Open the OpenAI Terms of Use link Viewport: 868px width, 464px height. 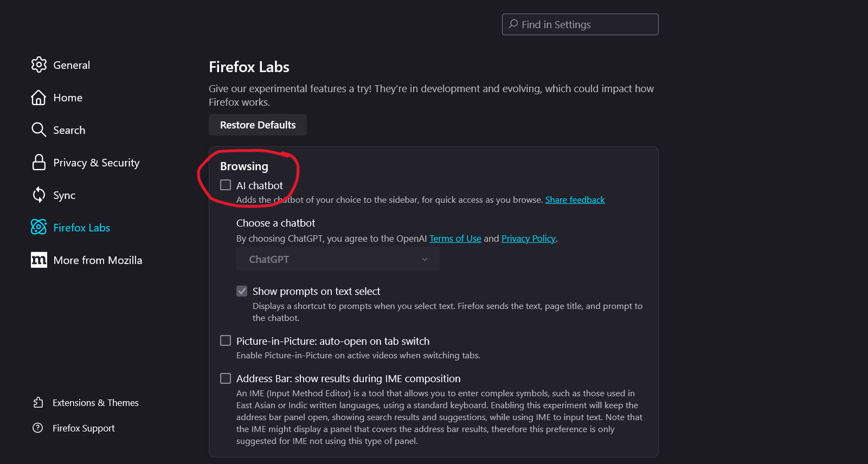point(455,239)
